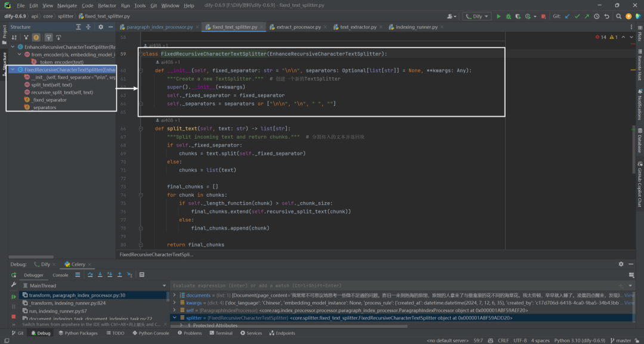Switch to the extract_processor.py editor tab
Screen dimensions: 644x344
coord(298,27)
